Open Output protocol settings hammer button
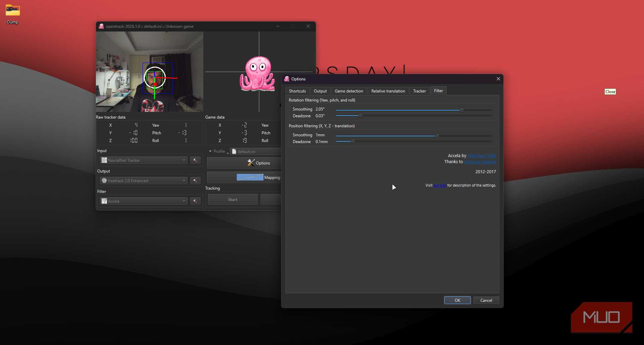644x345 pixels. [195, 181]
